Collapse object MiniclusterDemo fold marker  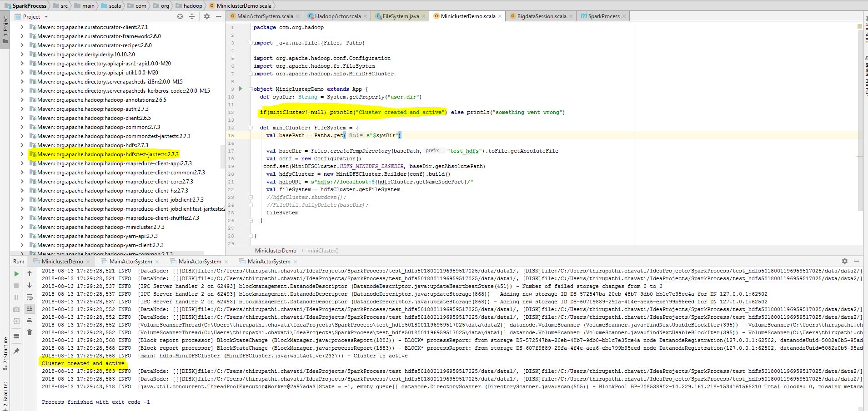click(250, 89)
